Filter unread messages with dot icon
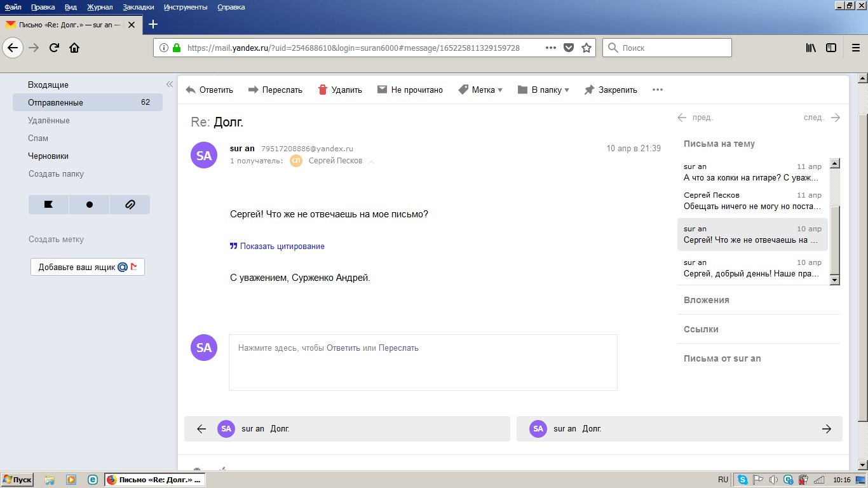 (89, 205)
